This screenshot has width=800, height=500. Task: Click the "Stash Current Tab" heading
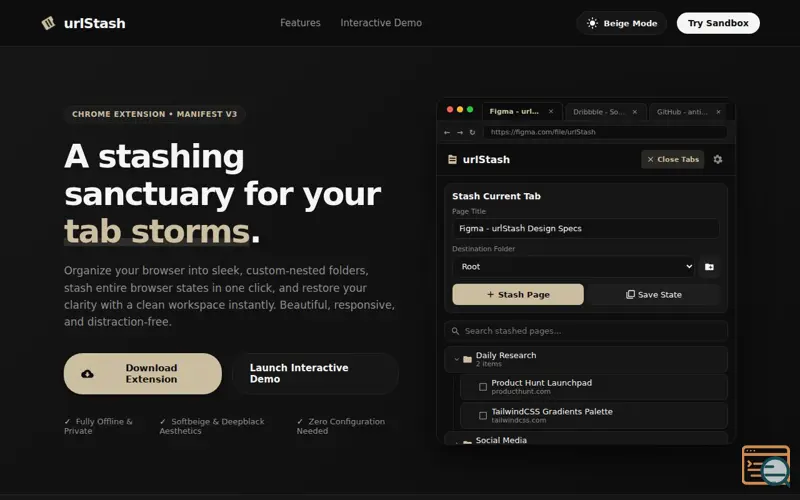point(496,196)
